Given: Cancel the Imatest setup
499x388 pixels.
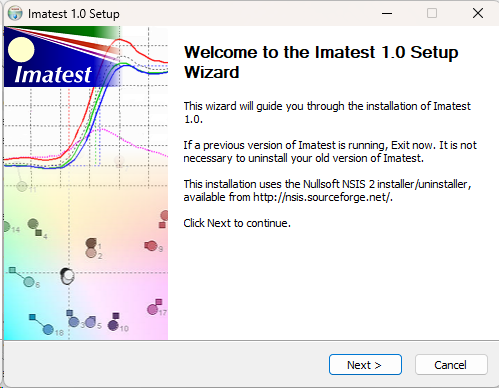Looking at the screenshot, I should pos(451,365).
